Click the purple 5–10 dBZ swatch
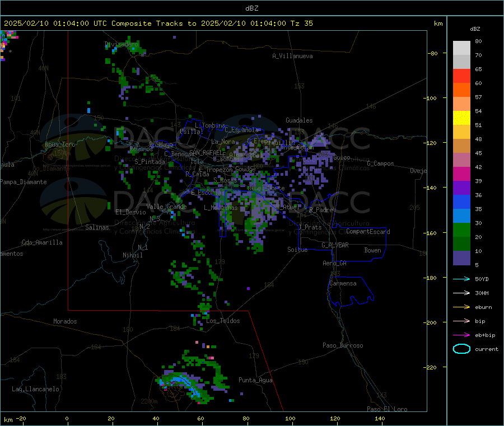 [x=461, y=258]
